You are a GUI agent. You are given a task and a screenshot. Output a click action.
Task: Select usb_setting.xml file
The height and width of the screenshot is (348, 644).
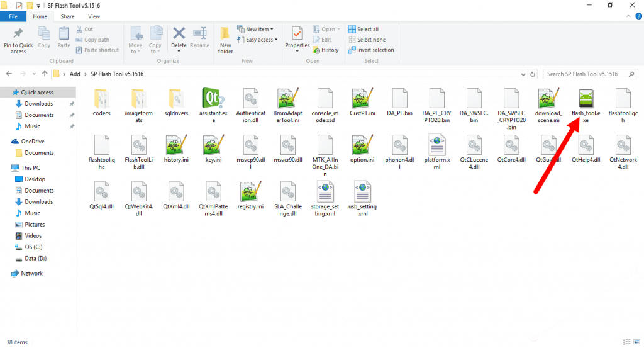[362, 192]
